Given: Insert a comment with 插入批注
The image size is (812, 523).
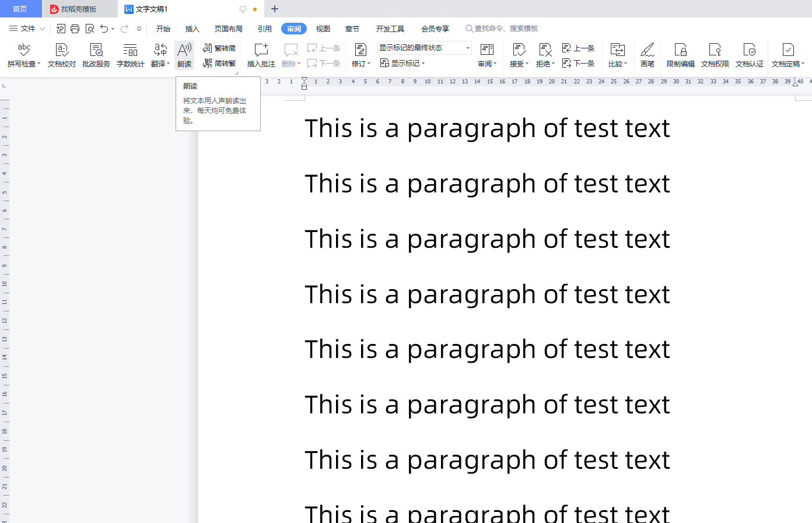Looking at the screenshot, I should [261, 55].
